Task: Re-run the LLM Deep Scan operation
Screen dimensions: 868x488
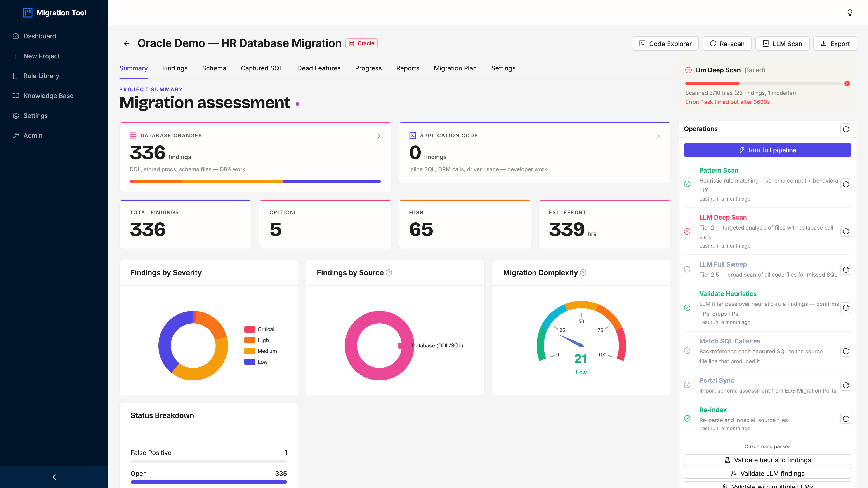Action: tap(845, 231)
